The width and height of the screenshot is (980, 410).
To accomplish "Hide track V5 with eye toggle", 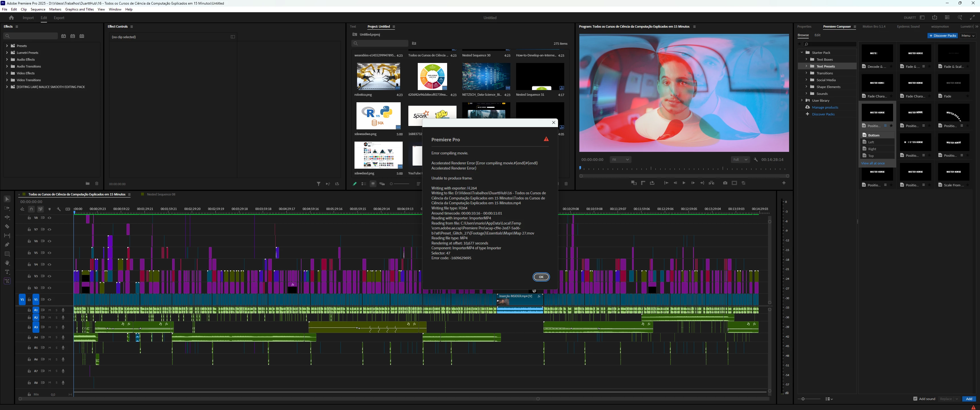I will (x=50, y=252).
